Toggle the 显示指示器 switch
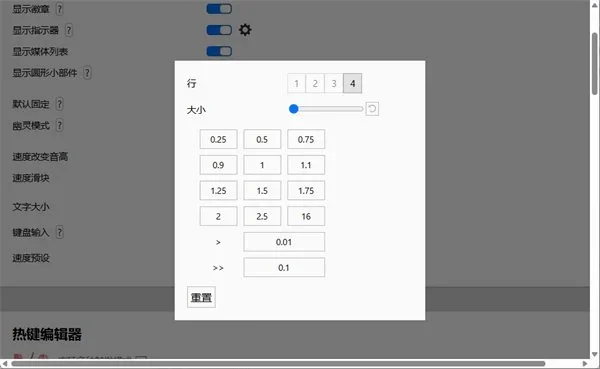600x369 pixels. 219,30
